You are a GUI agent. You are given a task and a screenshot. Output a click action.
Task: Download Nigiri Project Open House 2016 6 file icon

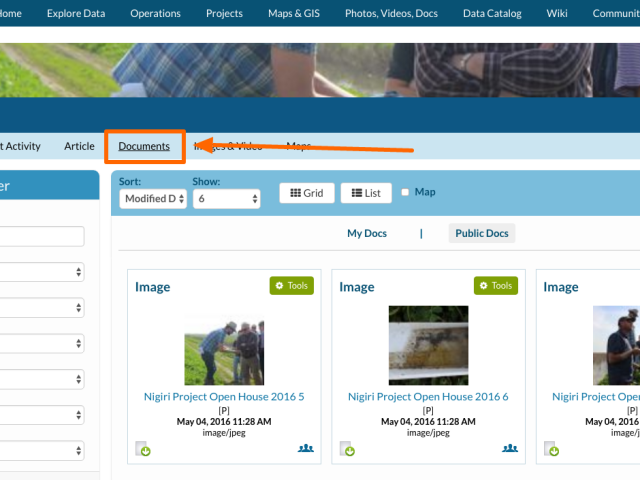click(x=347, y=448)
